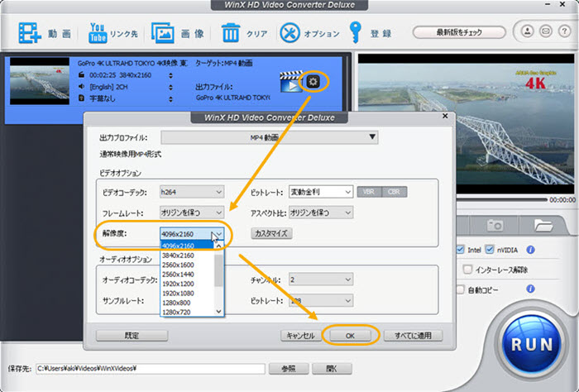Enable the auto copy (自動コピー) checkbox
Screen dimensions: 579x392
click(461, 289)
